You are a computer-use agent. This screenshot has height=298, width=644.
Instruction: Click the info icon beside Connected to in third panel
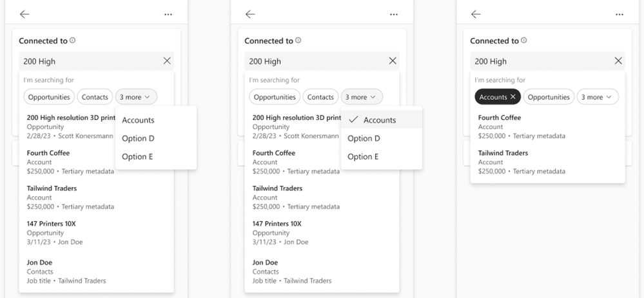(x=523, y=40)
